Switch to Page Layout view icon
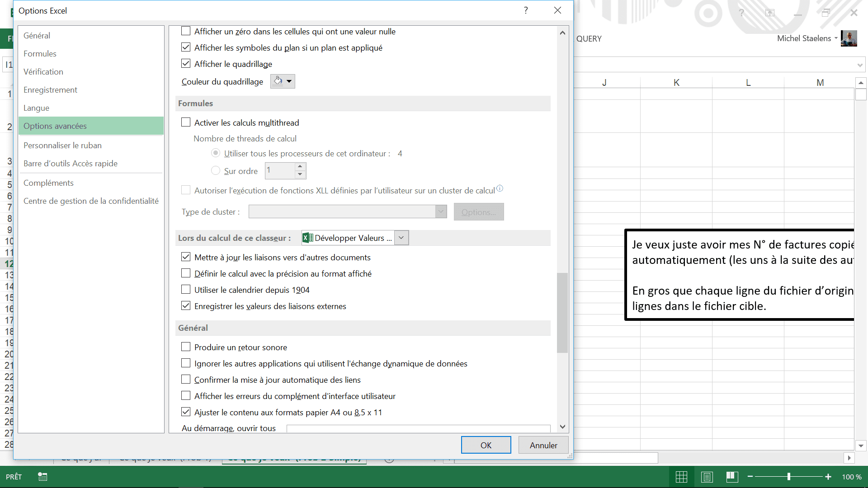The image size is (868, 488). (x=707, y=477)
